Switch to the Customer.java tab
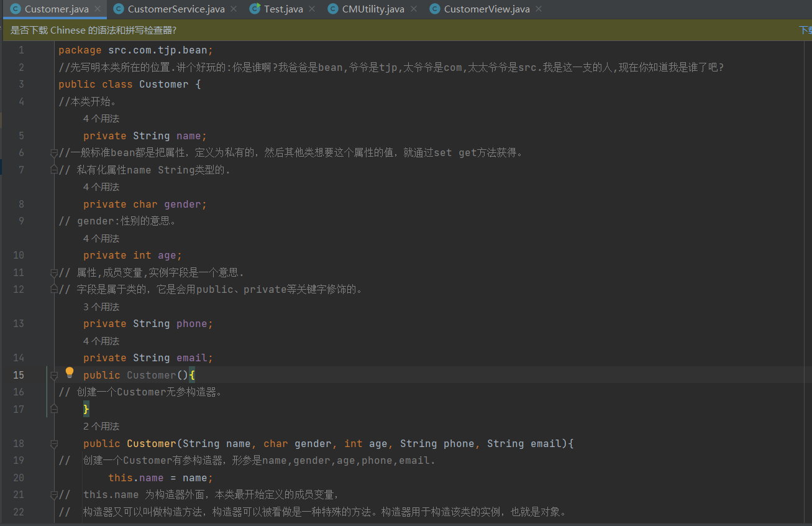 click(x=57, y=9)
